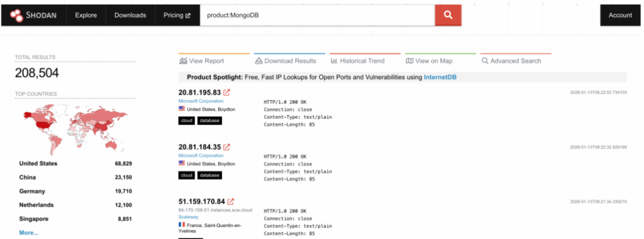Click the Scaleway organization link
The image size is (644, 239).
pos(189,216)
